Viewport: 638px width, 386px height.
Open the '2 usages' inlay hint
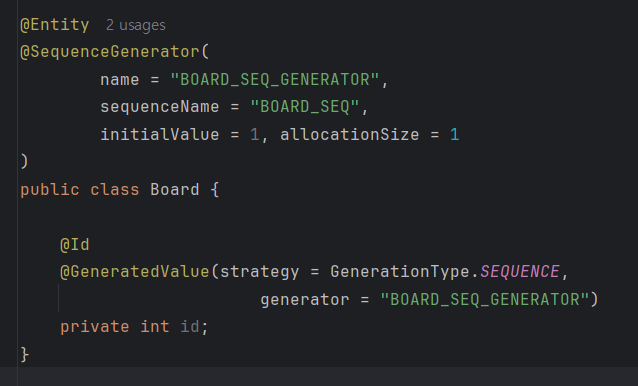136,25
